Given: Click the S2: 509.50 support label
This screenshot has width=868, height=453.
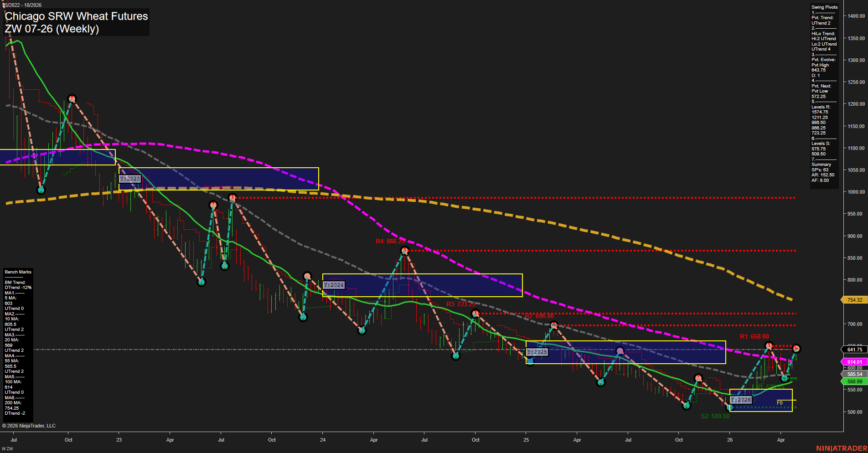Looking at the screenshot, I should pos(715,416).
